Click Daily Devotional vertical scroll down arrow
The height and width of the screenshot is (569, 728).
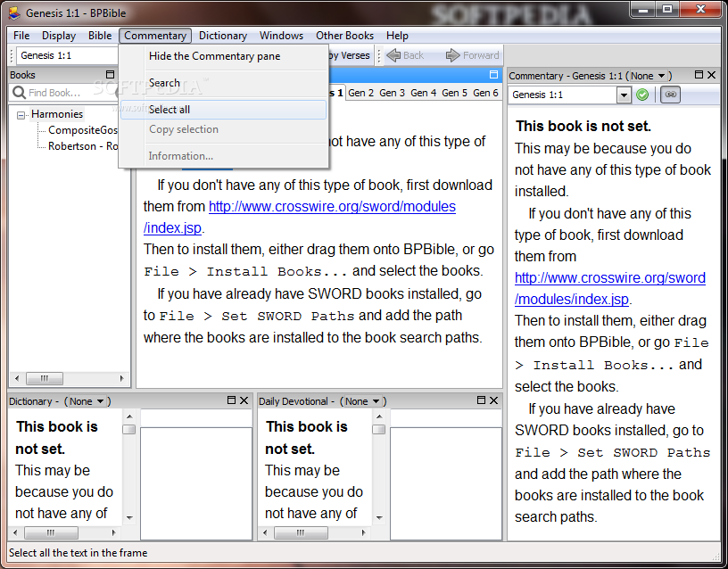coord(379,517)
